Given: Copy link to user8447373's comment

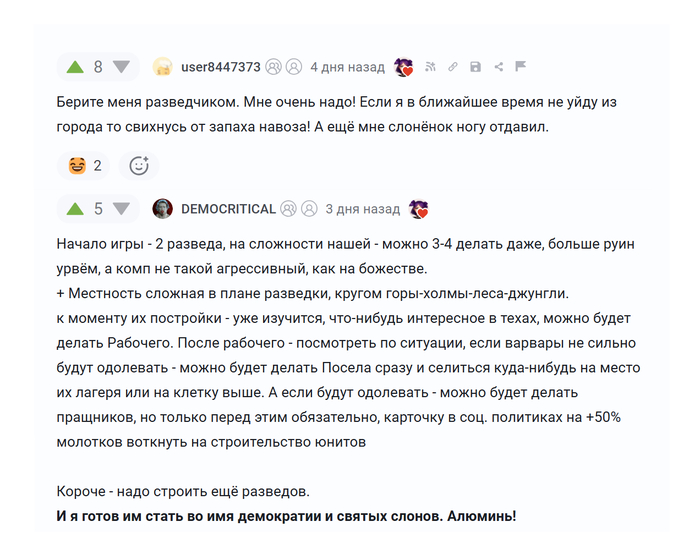Looking at the screenshot, I should click(452, 67).
